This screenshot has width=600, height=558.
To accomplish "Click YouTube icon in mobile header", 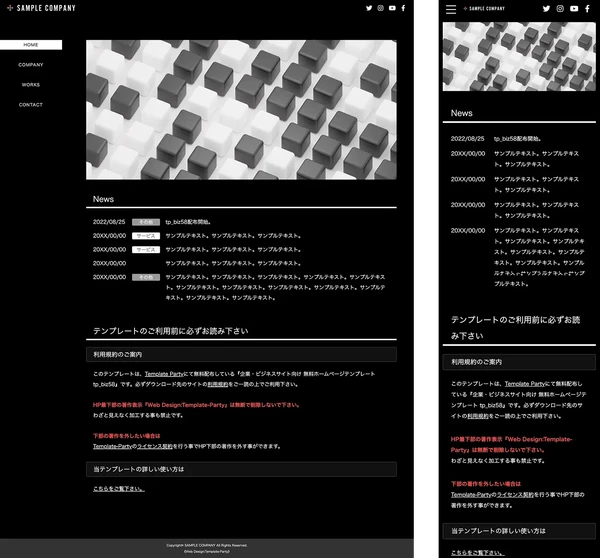I will point(574,8).
